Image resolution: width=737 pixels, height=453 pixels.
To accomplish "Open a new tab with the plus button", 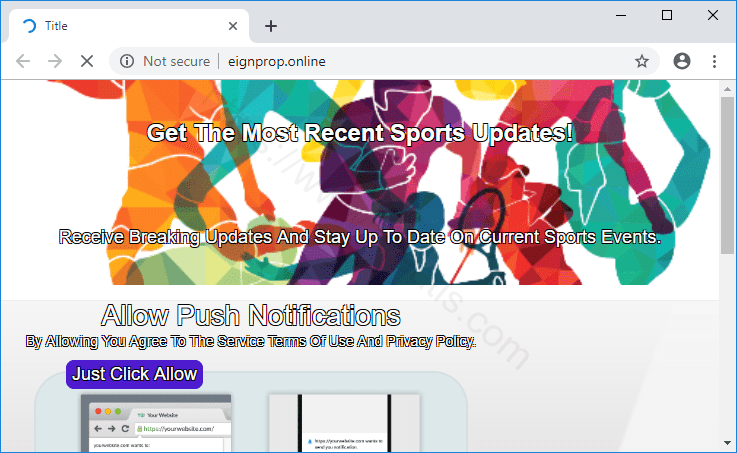I will pos(270,26).
